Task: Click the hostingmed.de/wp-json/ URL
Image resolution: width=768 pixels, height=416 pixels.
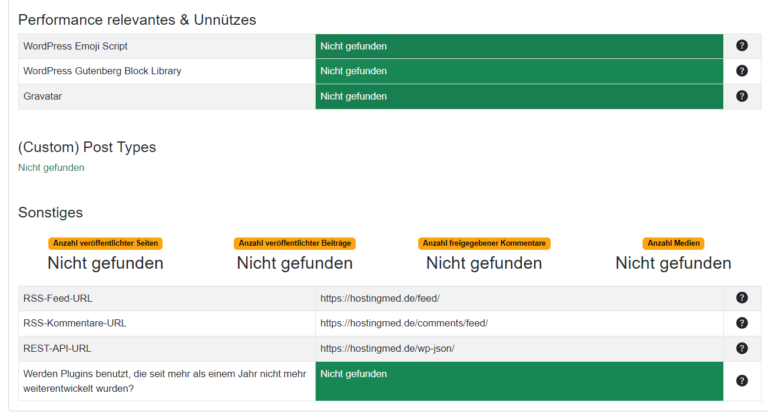Action: point(387,348)
